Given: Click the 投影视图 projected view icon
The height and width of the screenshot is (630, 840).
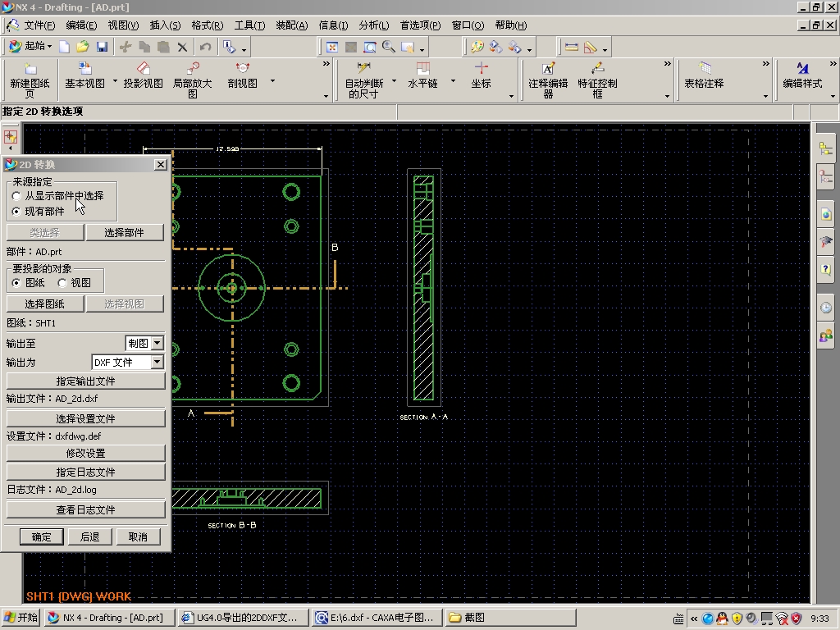Looking at the screenshot, I should [143, 70].
